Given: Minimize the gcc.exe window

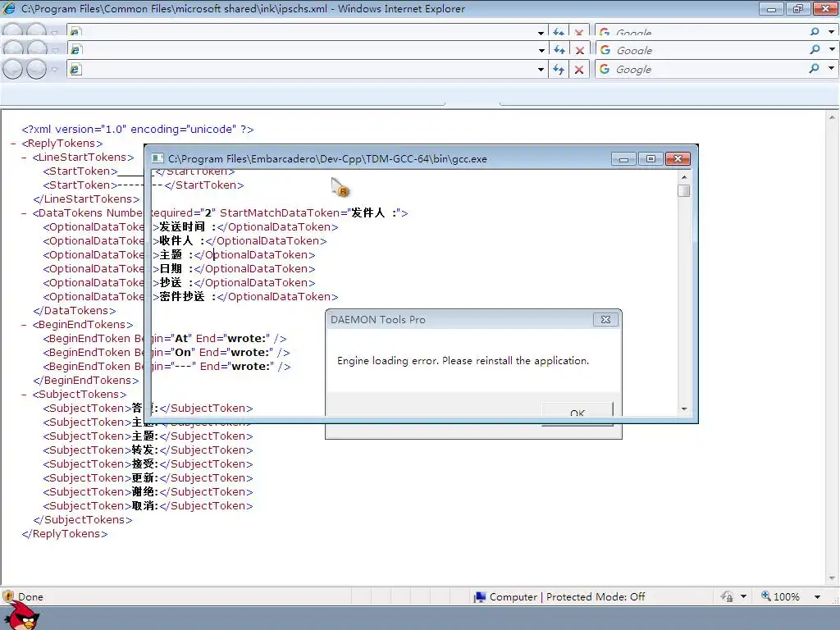Looking at the screenshot, I should coord(623,159).
